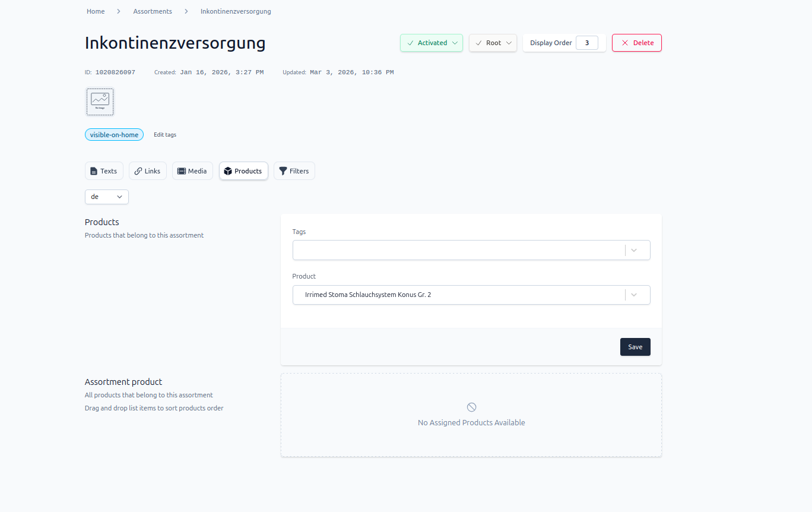This screenshot has height=512, width=812.
Task: Navigate to Assortments breadcrumb
Action: [153, 11]
